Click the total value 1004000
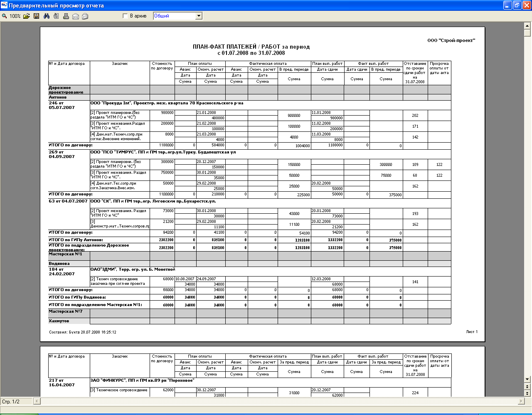 [x=302, y=146]
